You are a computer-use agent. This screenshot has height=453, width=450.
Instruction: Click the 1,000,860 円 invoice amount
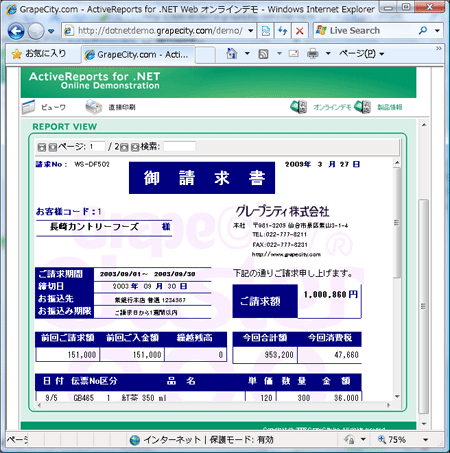(x=331, y=294)
